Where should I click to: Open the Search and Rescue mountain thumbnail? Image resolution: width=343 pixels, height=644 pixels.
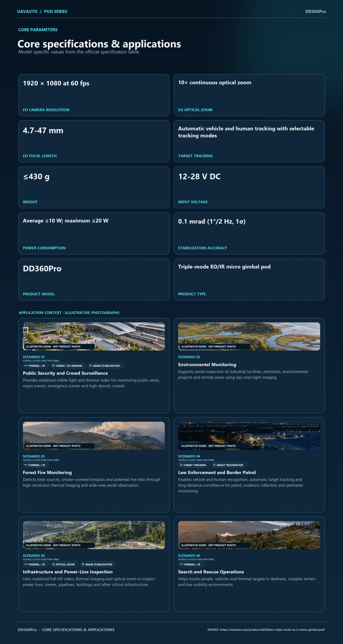pyautogui.click(x=249, y=535)
